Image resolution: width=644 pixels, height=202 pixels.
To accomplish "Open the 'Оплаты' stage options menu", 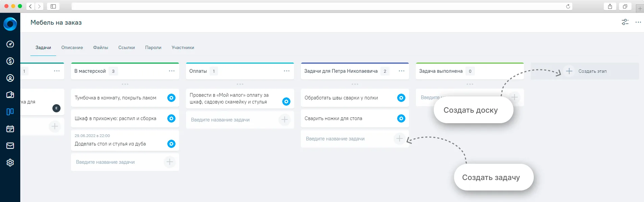I will pyautogui.click(x=287, y=71).
